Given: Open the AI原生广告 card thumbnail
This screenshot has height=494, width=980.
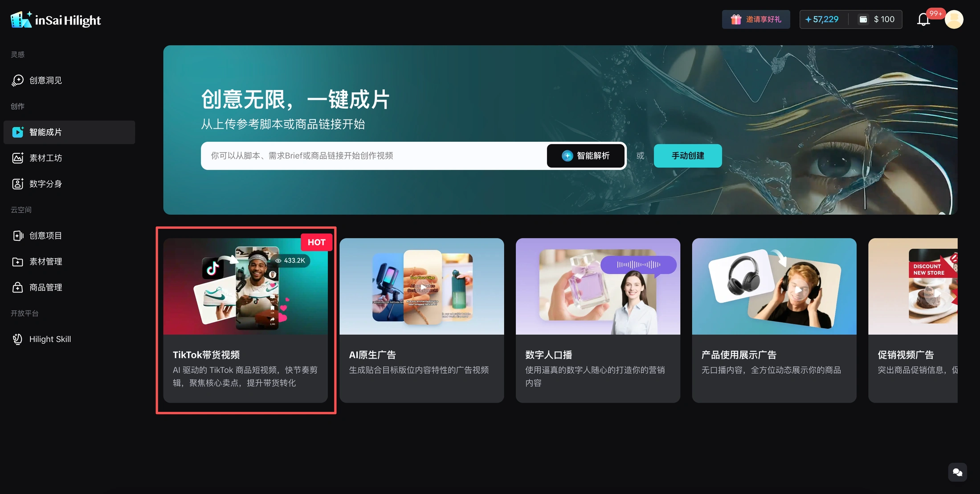Looking at the screenshot, I should (422, 286).
